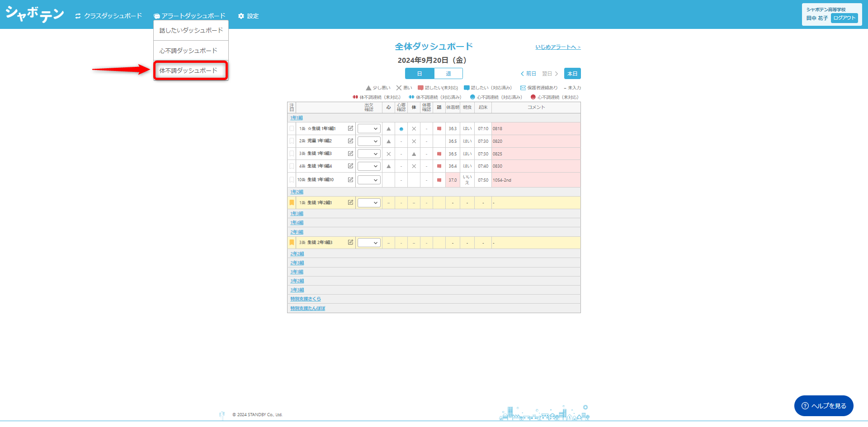Click the red talk bubble in 1年1組10 row
The height and width of the screenshot is (427, 868).
coord(439,180)
